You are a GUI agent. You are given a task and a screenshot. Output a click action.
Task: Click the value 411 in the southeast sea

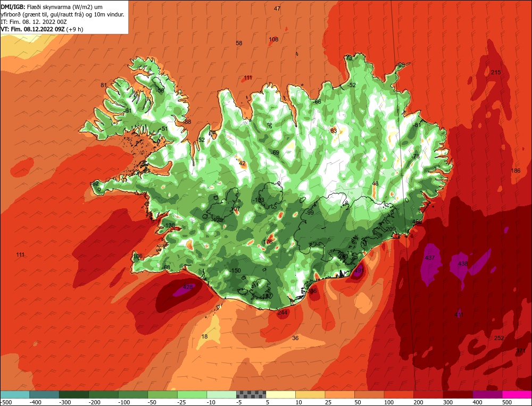pyautogui.click(x=459, y=315)
